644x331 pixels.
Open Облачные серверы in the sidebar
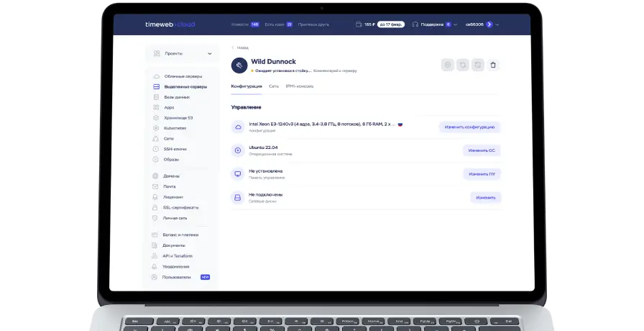[x=183, y=76]
